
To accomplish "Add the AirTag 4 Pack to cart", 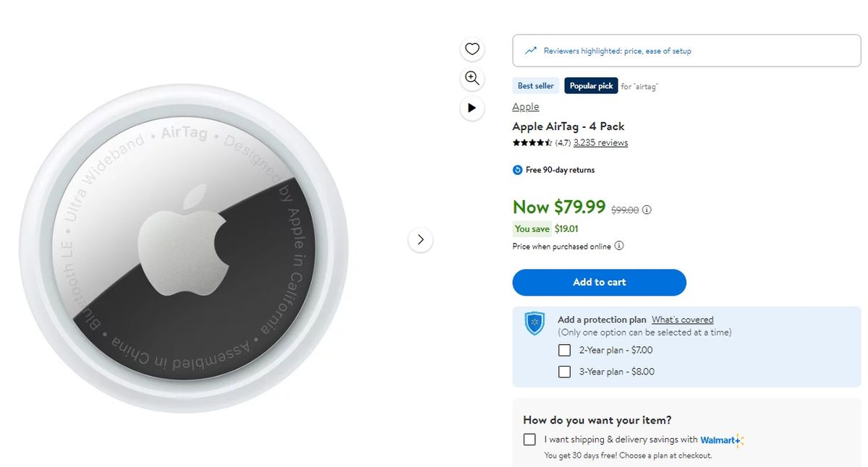I will (x=599, y=282).
